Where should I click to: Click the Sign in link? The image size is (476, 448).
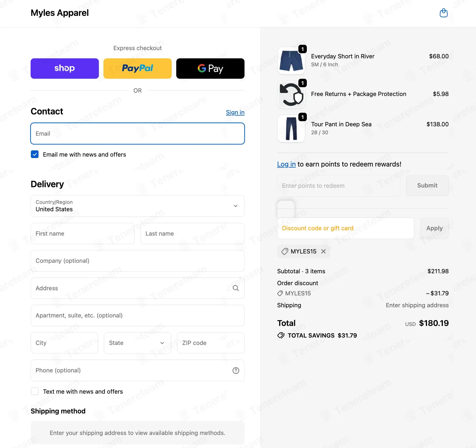(x=235, y=112)
